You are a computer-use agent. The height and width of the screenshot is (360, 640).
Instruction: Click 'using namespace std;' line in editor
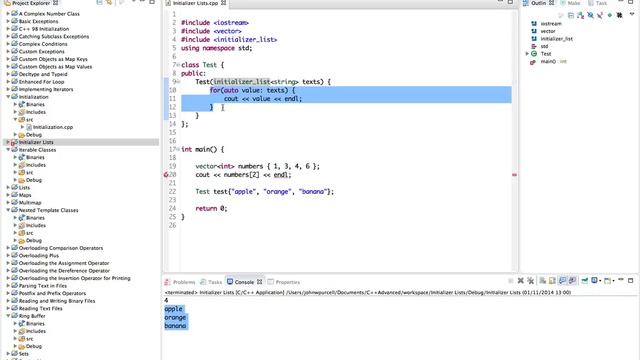coord(217,48)
